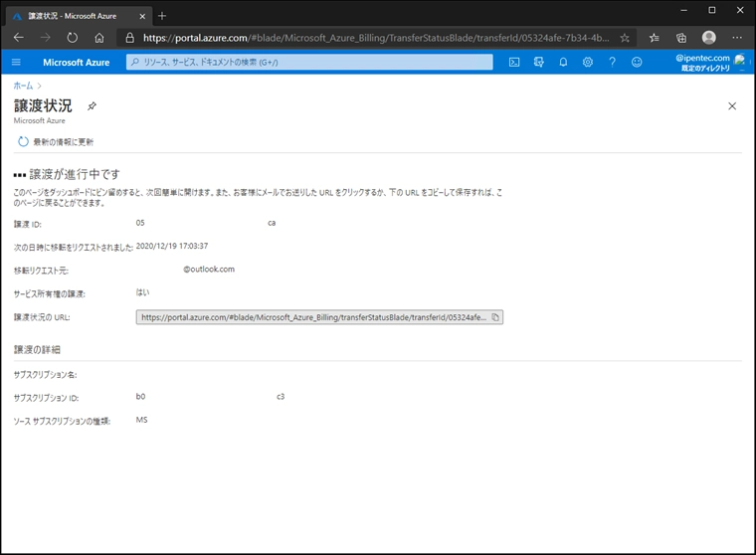Screen dimensions: 756x555
Task: Click the transfer status URL field
Action: click(x=319, y=317)
